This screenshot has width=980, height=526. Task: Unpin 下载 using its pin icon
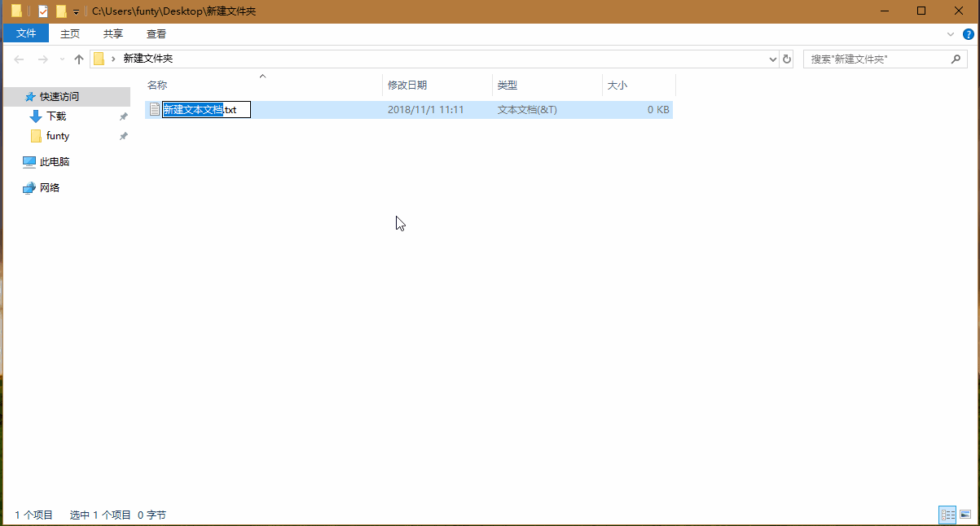click(123, 116)
